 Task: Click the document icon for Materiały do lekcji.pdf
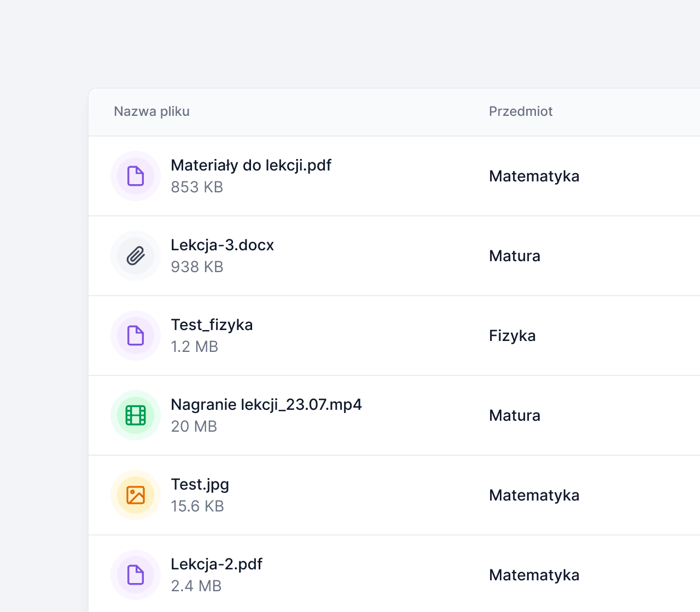tap(136, 176)
